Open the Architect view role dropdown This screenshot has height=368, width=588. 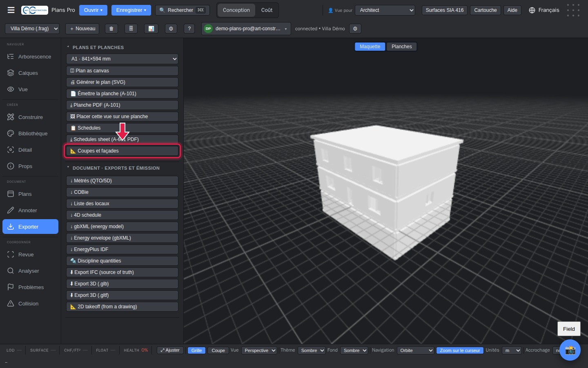(385, 10)
